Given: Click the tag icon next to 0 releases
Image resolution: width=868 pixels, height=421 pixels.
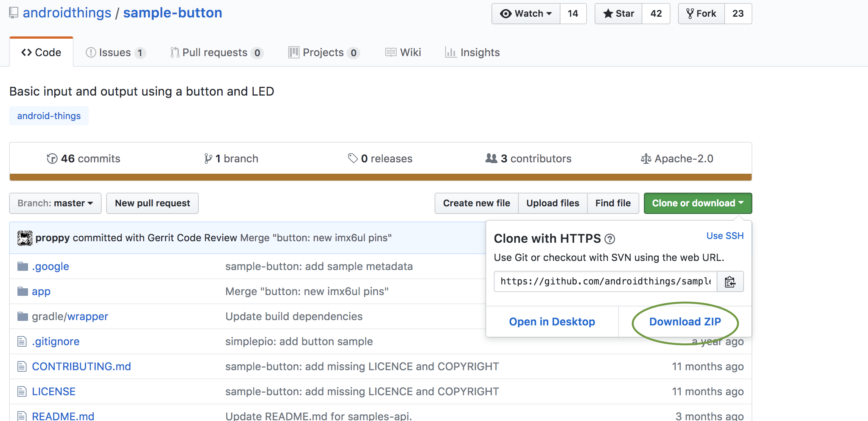Looking at the screenshot, I should click(353, 159).
